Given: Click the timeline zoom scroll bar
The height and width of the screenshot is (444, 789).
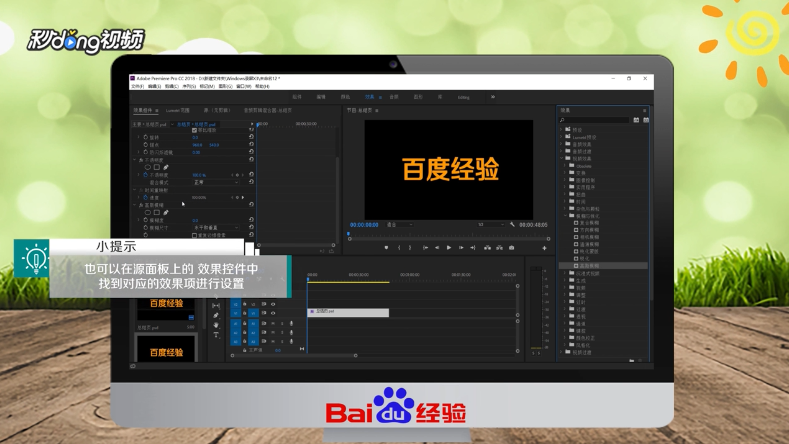Looking at the screenshot, I should pyautogui.click(x=294, y=355).
